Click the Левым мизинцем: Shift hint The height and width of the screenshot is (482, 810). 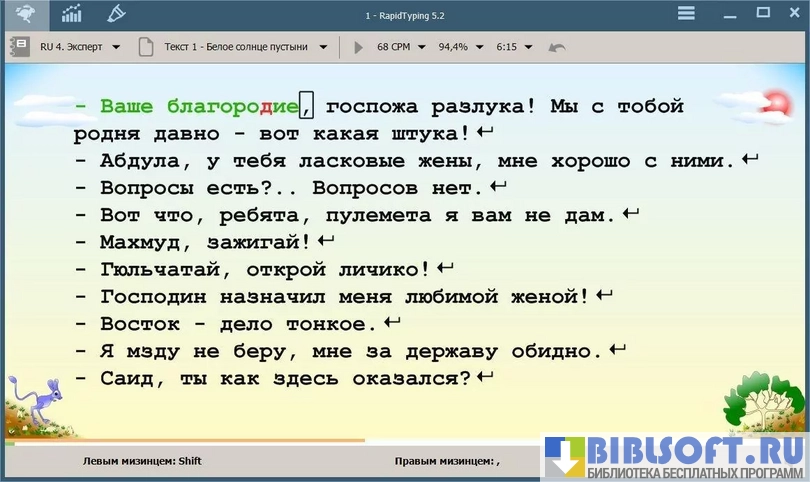[142, 461]
